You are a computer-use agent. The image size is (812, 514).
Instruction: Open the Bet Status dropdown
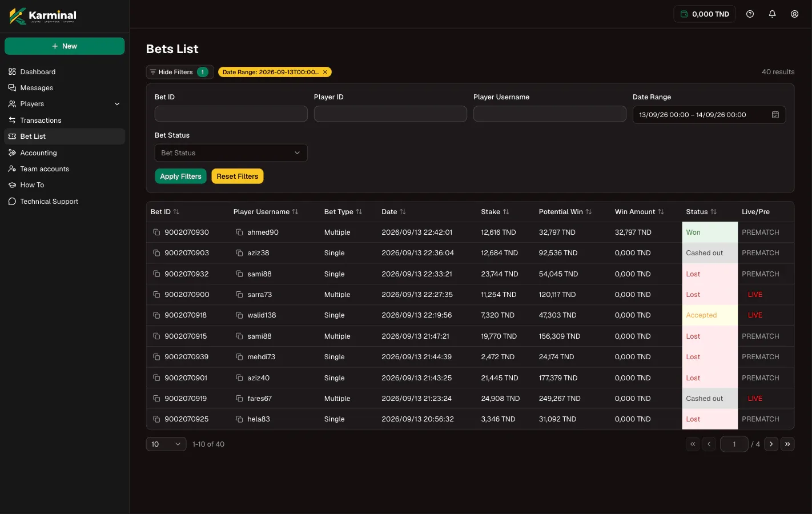tap(231, 153)
